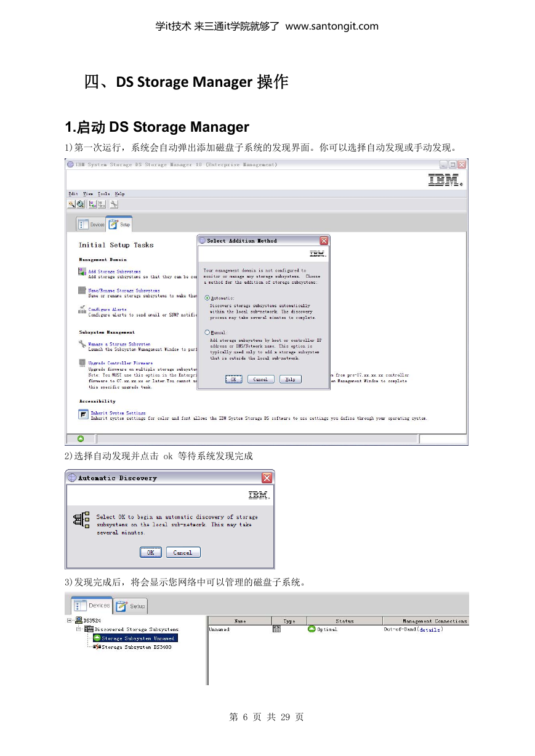Click Help in Select Addition Method dialog

click(x=291, y=379)
